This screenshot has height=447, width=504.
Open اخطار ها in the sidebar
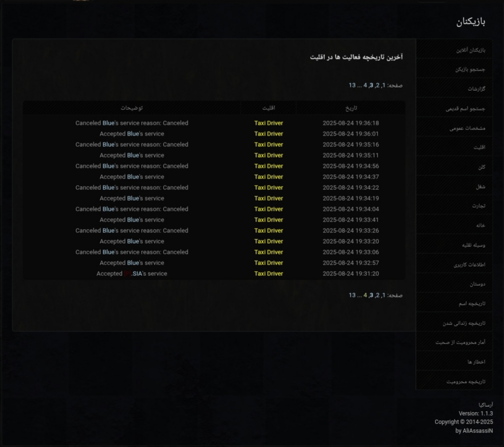(x=454, y=362)
